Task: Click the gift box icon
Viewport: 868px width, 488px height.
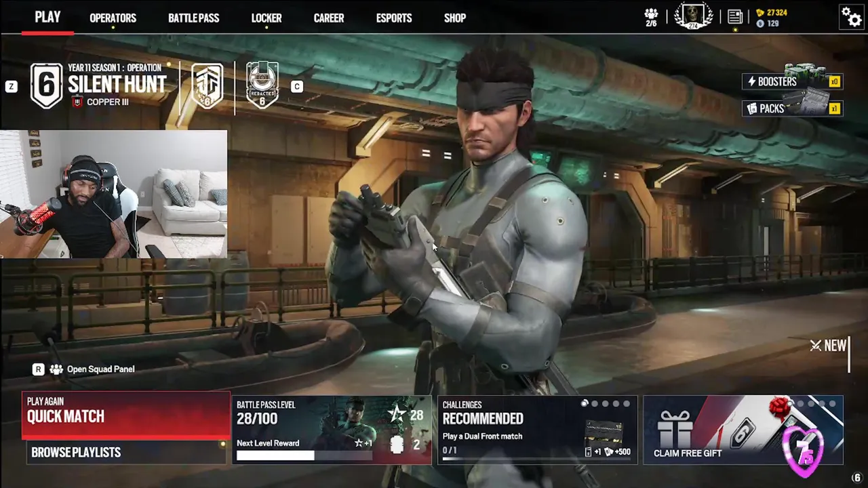Action: pos(675,430)
